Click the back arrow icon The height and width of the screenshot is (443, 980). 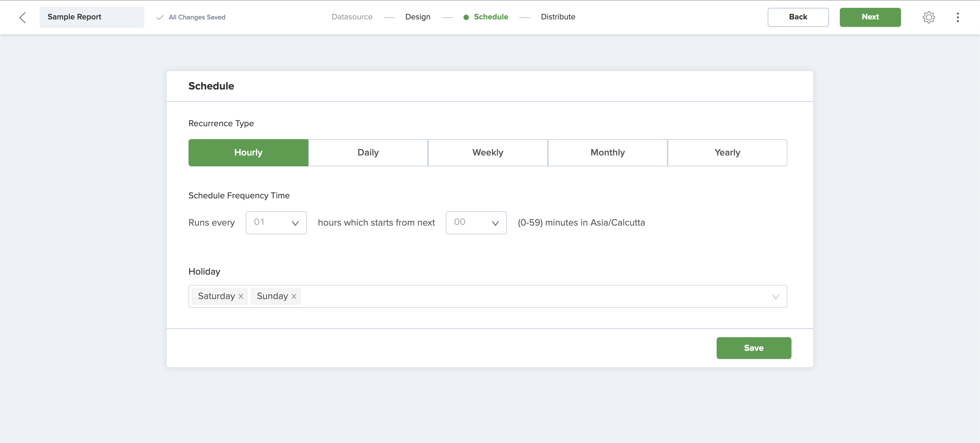pos(23,17)
